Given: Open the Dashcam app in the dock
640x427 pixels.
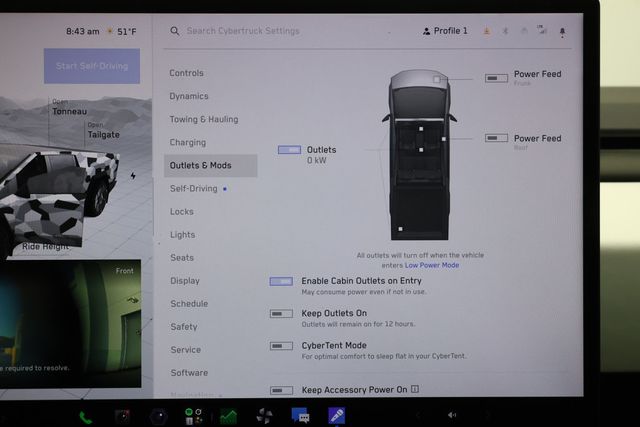Looking at the screenshot, I should (122, 416).
